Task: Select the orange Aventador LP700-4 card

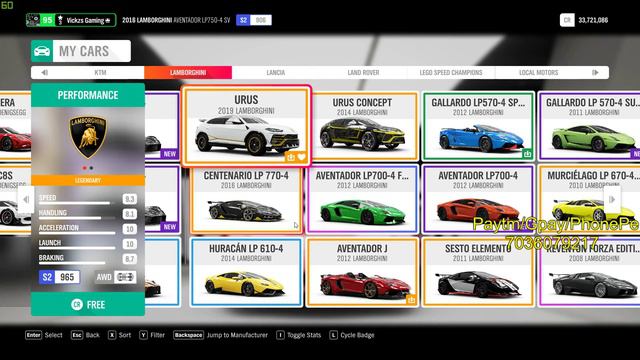Action: pyautogui.click(x=478, y=200)
